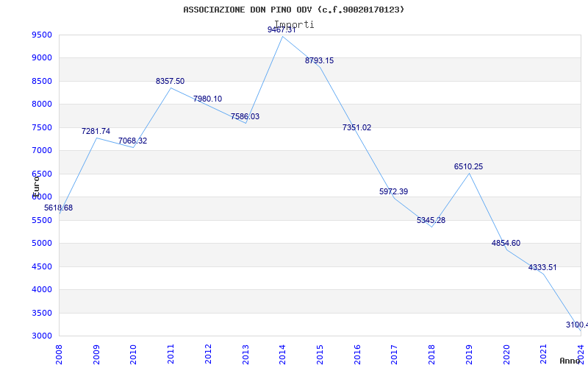Click the 6500 y-axis tick label
588x368 pixels.
[42, 174]
